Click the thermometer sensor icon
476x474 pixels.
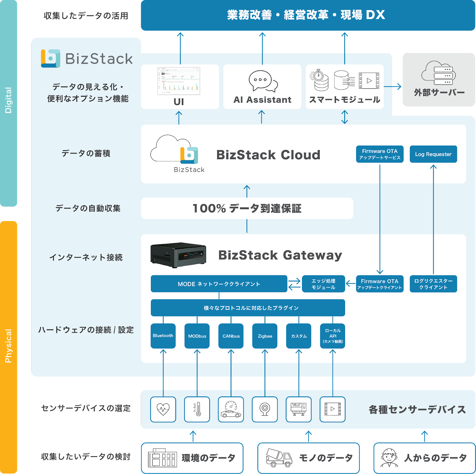pos(197,409)
